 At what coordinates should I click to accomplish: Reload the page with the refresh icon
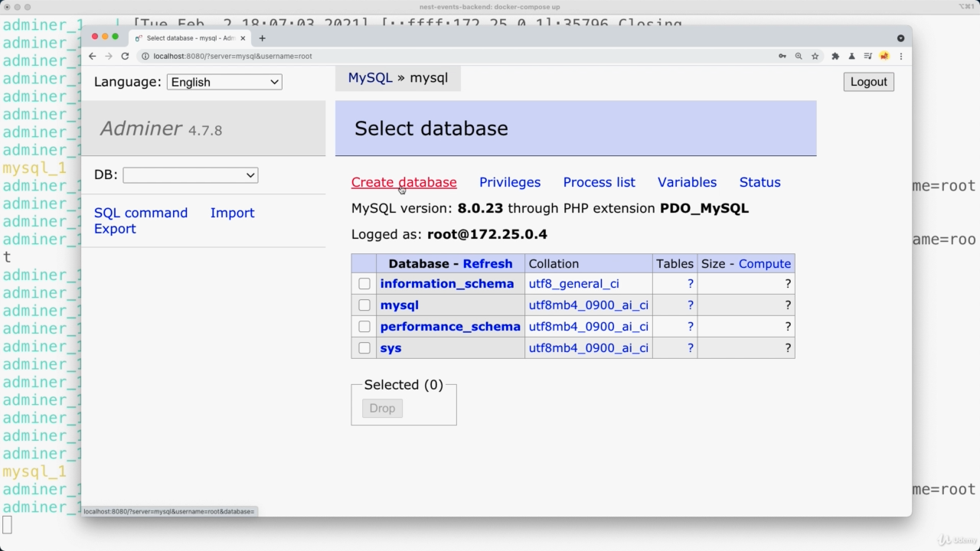(125, 56)
